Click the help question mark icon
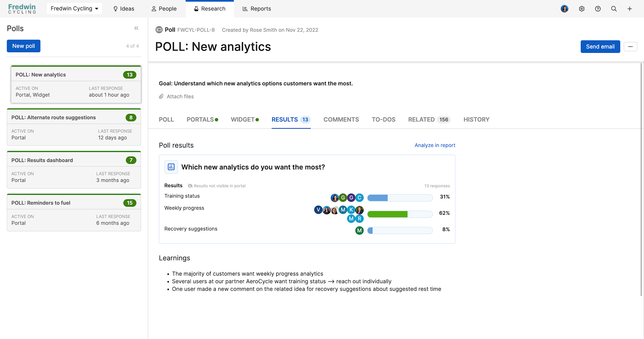 598,9
